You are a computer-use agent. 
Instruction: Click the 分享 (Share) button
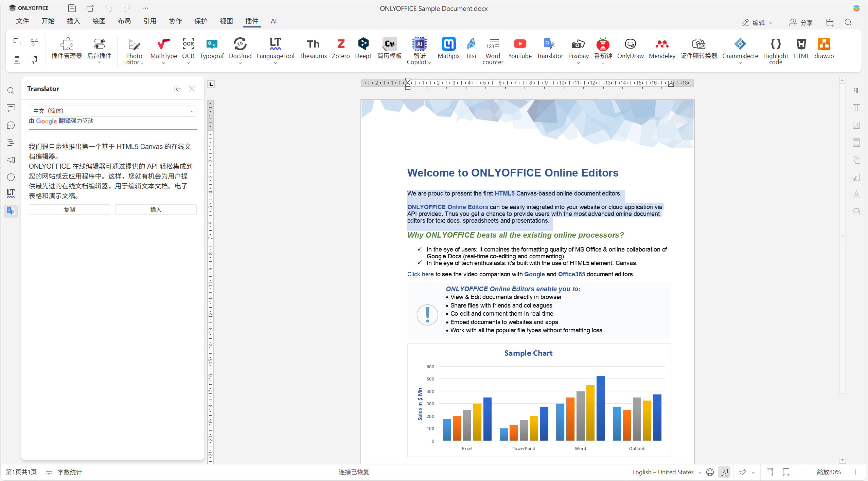coord(801,22)
